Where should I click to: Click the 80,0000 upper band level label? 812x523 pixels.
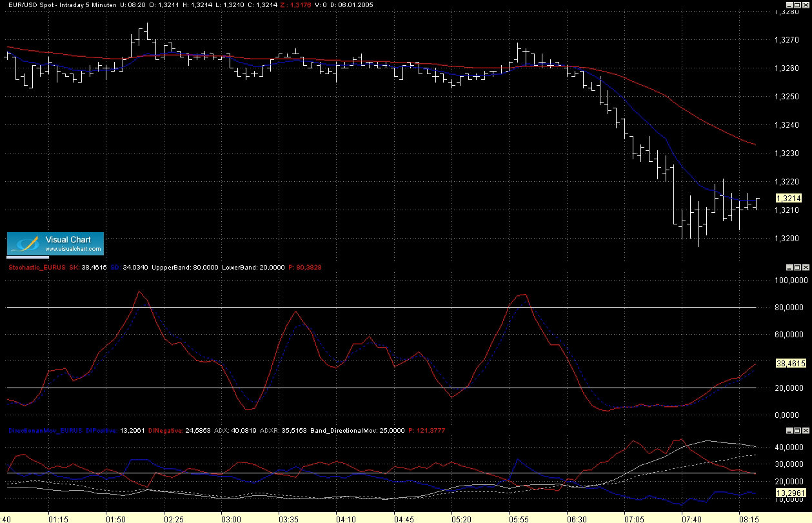click(790, 308)
